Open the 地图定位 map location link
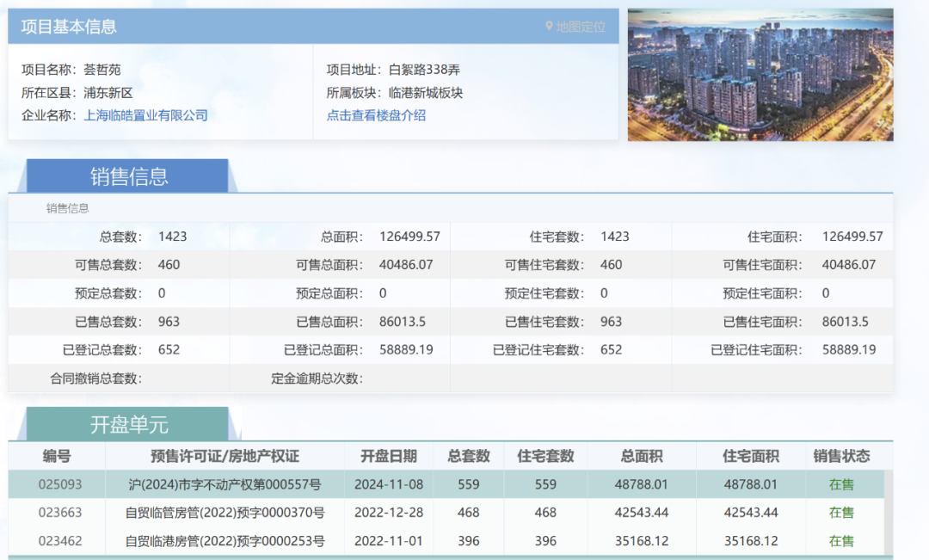 [581, 27]
